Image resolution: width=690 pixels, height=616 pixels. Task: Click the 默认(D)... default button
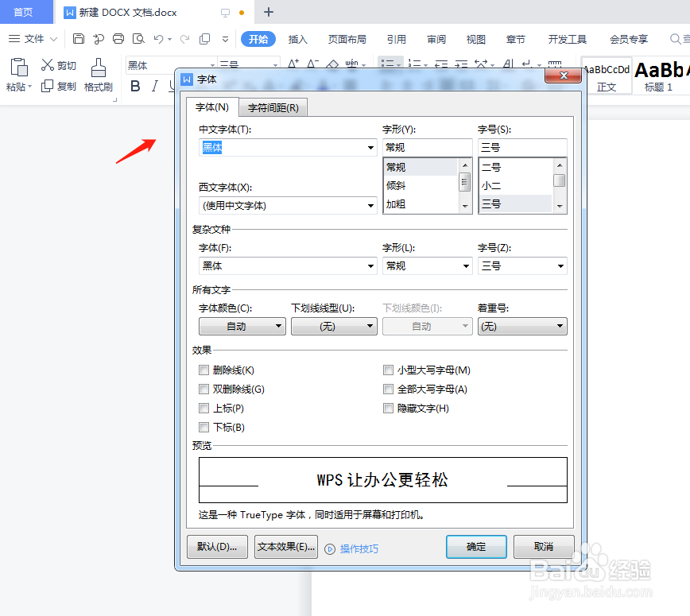[x=217, y=547]
